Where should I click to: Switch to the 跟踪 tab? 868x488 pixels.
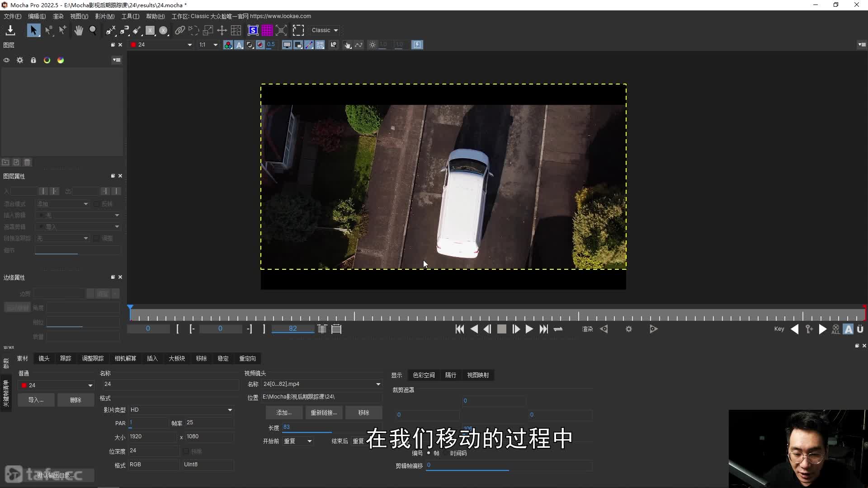click(x=66, y=358)
